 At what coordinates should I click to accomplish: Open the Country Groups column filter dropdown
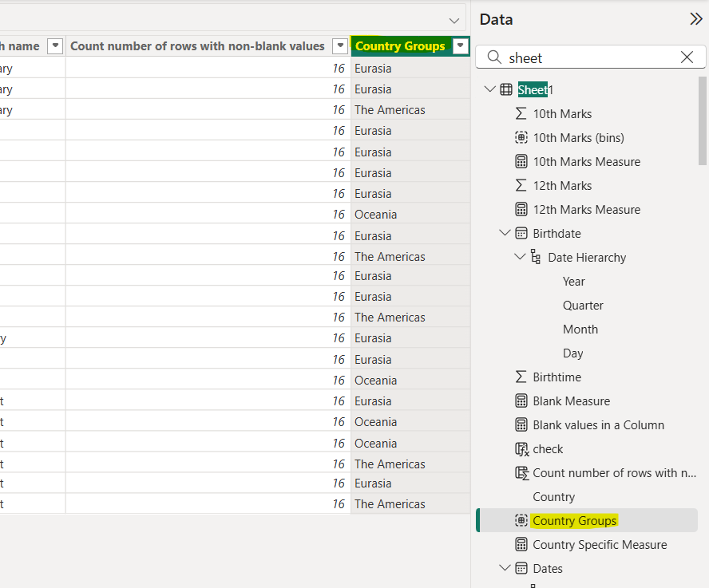pyautogui.click(x=461, y=45)
